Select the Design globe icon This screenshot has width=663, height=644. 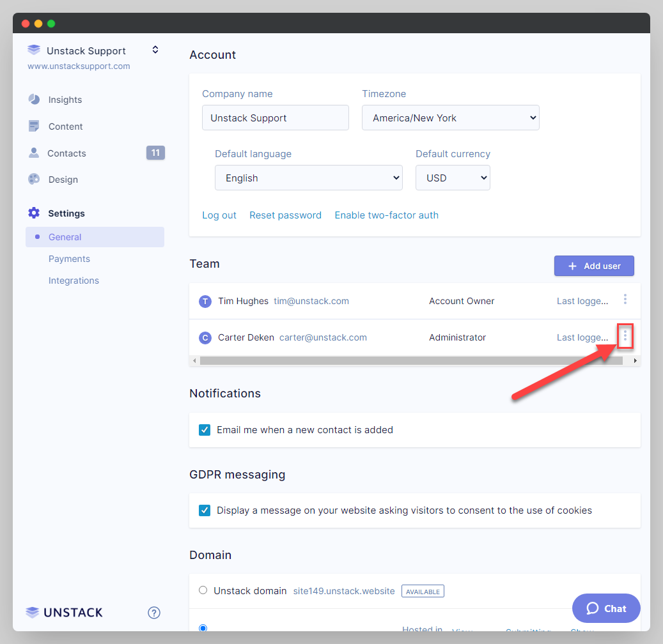pyautogui.click(x=34, y=180)
